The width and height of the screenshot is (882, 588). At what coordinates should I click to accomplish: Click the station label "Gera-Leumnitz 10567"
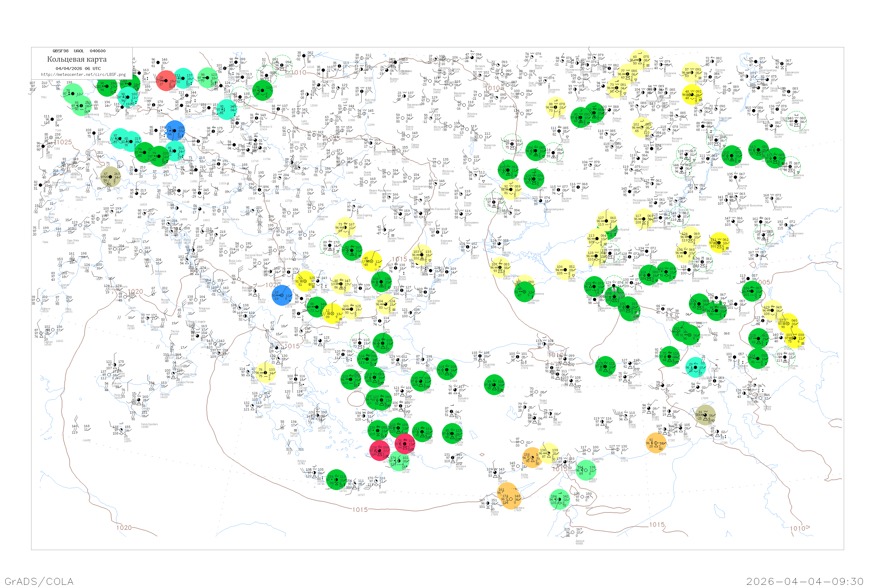pos(193,115)
